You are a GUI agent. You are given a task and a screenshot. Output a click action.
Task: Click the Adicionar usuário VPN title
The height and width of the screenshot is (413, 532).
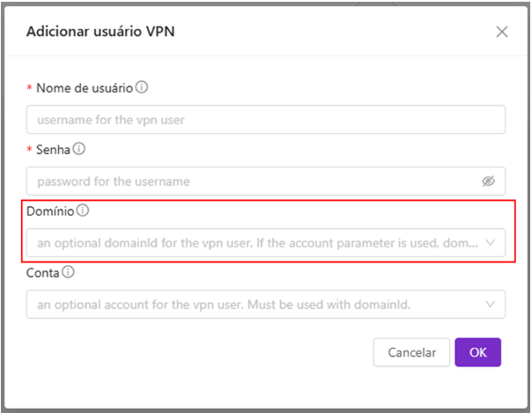coord(100,32)
